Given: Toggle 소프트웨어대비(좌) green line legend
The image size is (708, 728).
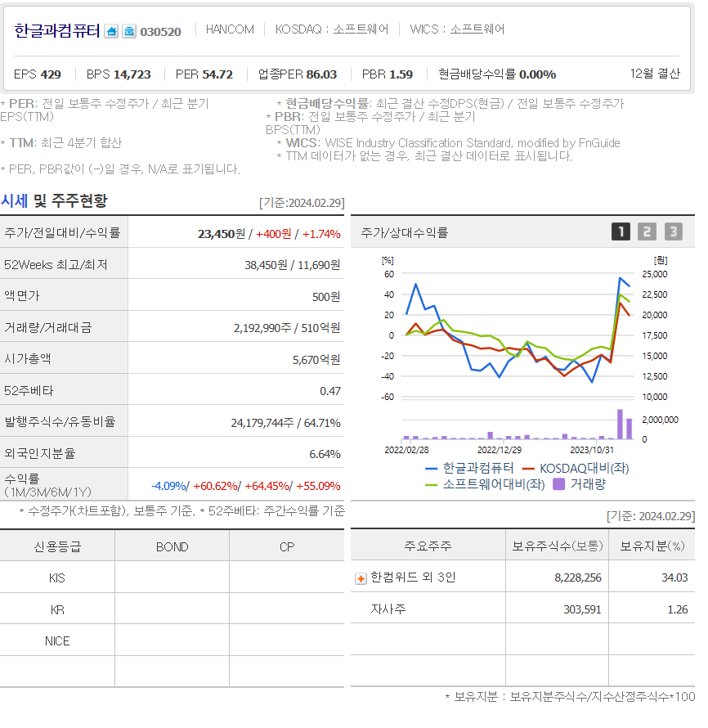Looking at the screenshot, I should [485, 484].
